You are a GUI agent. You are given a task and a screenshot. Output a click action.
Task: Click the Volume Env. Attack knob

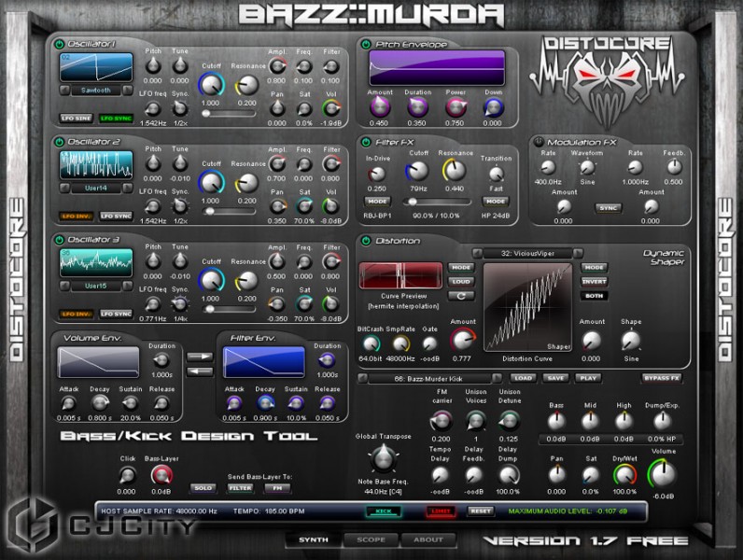point(68,403)
